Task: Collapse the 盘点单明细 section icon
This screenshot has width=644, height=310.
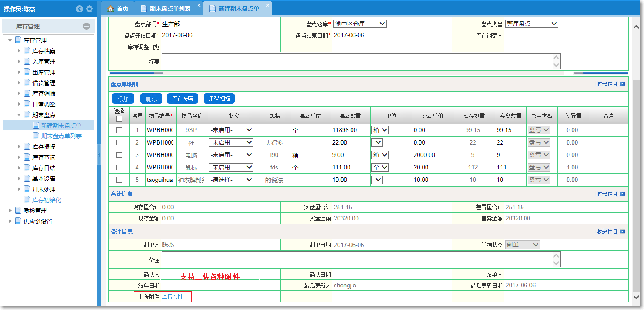Action: point(622,84)
